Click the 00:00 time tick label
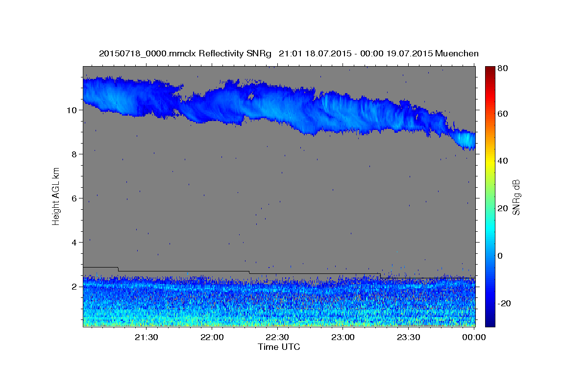This screenshot has width=588, height=392. [x=474, y=337]
